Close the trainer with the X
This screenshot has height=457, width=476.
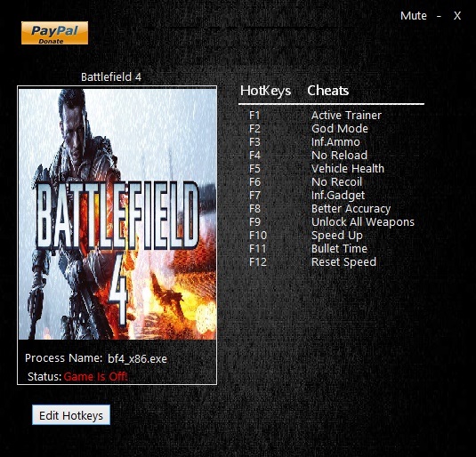(457, 16)
